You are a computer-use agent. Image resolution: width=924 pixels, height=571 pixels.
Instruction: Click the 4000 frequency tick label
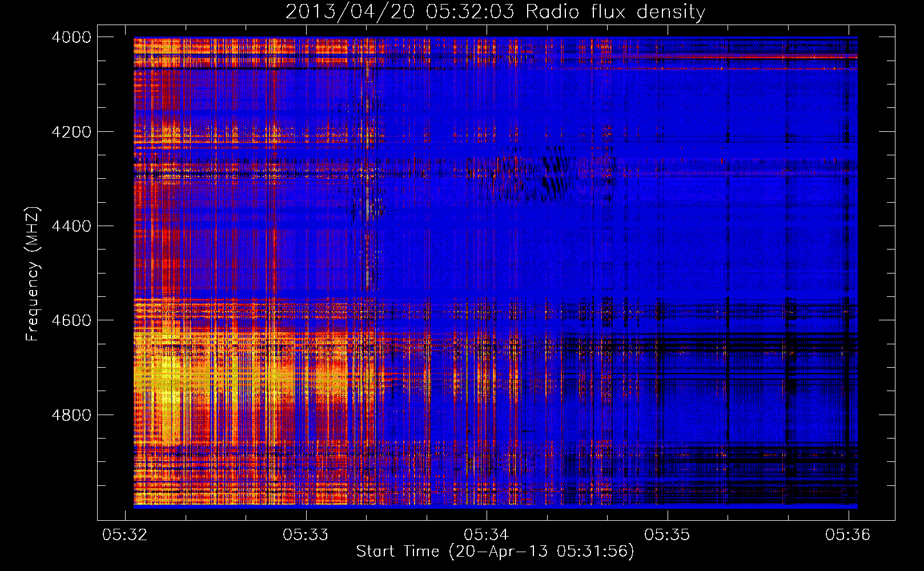(x=71, y=37)
